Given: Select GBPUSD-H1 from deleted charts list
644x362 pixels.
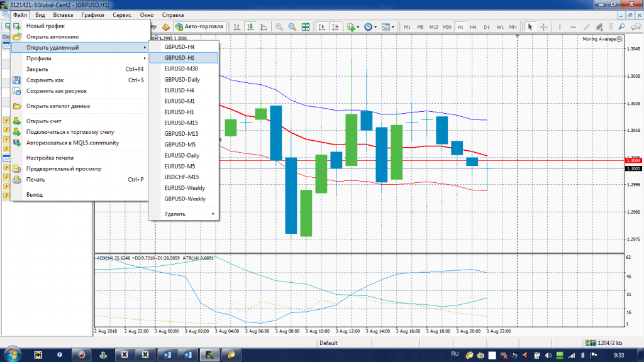Looking at the screenshot, I should [179, 58].
